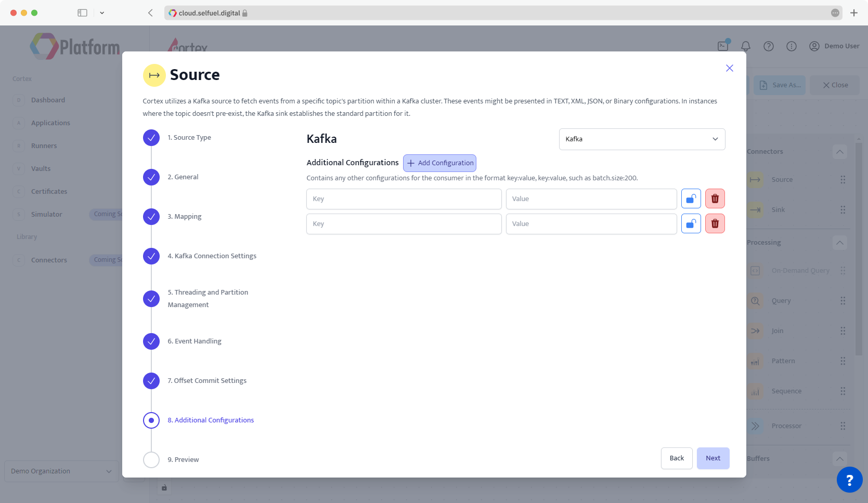Click the Close button in the editor toolbar
Image resolution: width=868 pixels, height=503 pixels.
pos(835,85)
